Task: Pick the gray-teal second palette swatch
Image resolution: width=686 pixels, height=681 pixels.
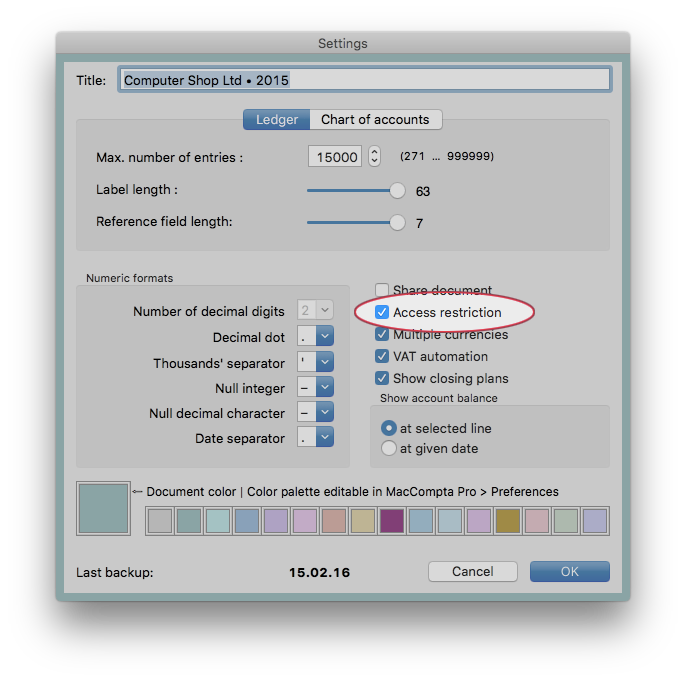Action: click(189, 521)
